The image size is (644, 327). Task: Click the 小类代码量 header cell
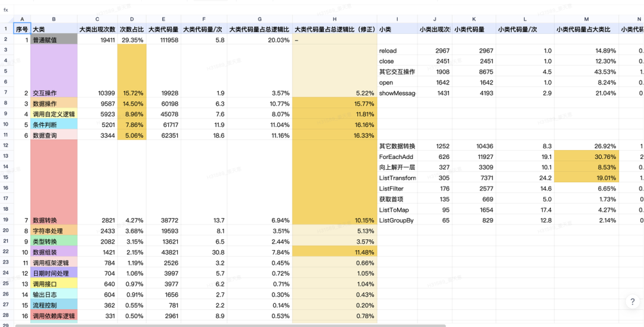click(473, 29)
